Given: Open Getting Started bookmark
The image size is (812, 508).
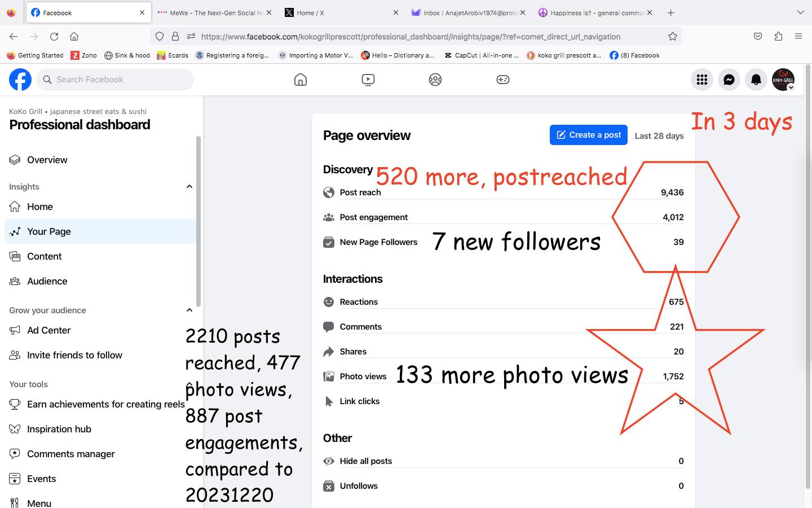Looking at the screenshot, I should coord(35,55).
